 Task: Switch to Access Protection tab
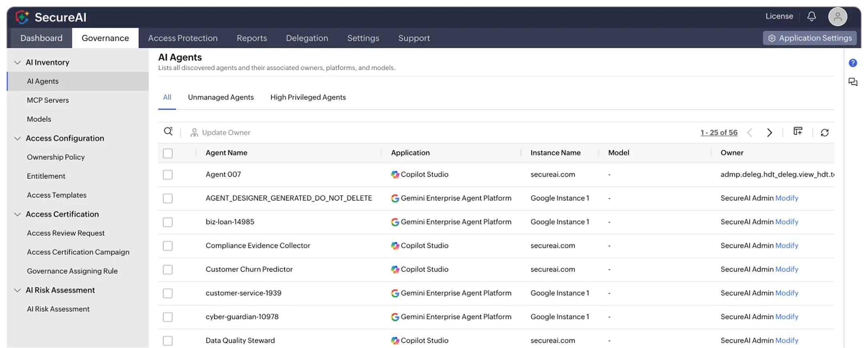pos(183,38)
